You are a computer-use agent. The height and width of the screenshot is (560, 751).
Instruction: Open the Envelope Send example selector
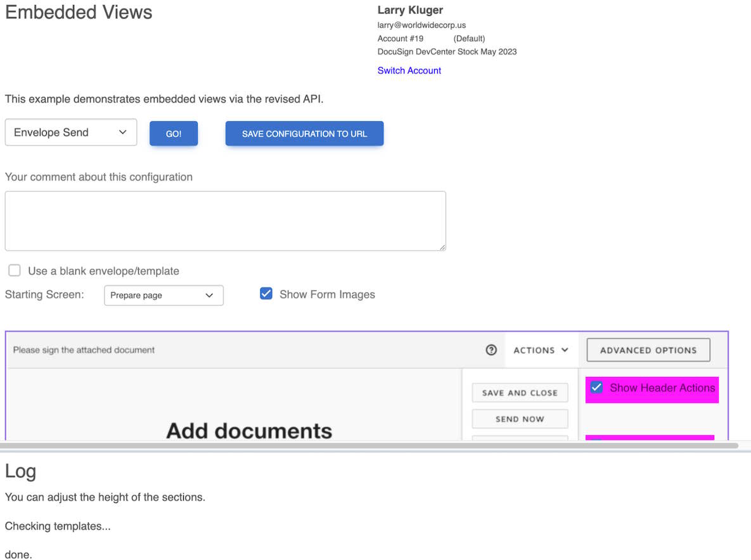pyautogui.click(x=70, y=132)
